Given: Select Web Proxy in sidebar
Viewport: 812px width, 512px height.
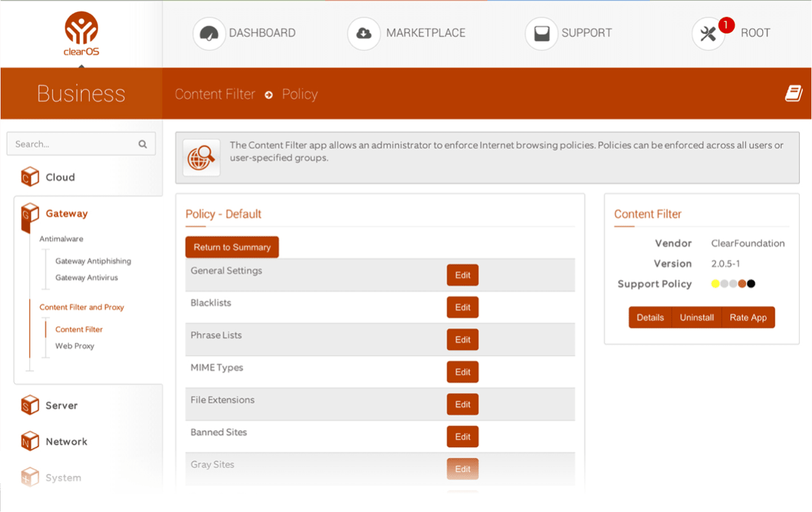Looking at the screenshot, I should pos(74,346).
